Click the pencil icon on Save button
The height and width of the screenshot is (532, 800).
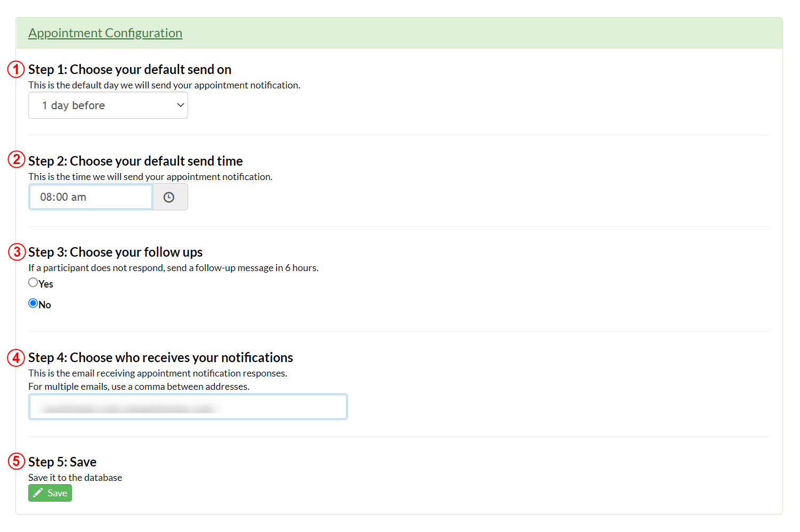pyautogui.click(x=38, y=493)
